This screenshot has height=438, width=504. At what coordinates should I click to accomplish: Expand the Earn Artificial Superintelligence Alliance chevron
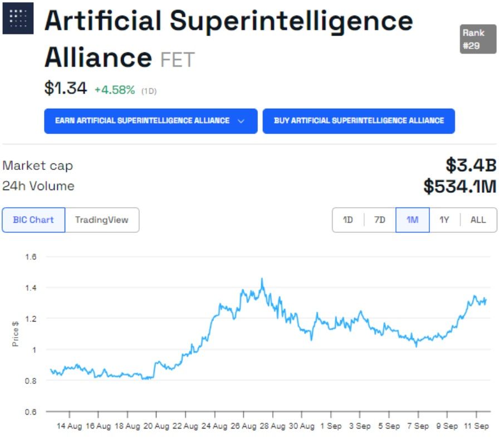(x=241, y=121)
